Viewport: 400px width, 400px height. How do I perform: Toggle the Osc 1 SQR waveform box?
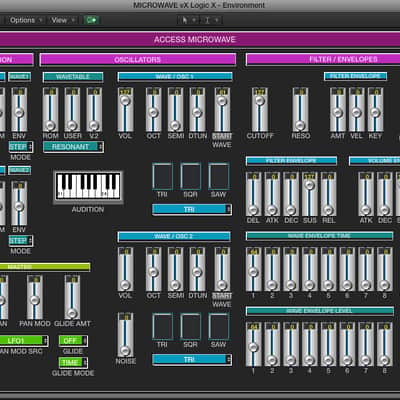191,176
